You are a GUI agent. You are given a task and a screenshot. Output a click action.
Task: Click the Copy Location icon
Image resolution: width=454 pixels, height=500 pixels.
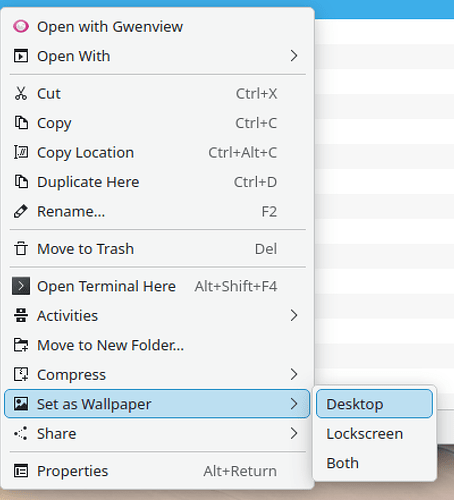pos(21,153)
